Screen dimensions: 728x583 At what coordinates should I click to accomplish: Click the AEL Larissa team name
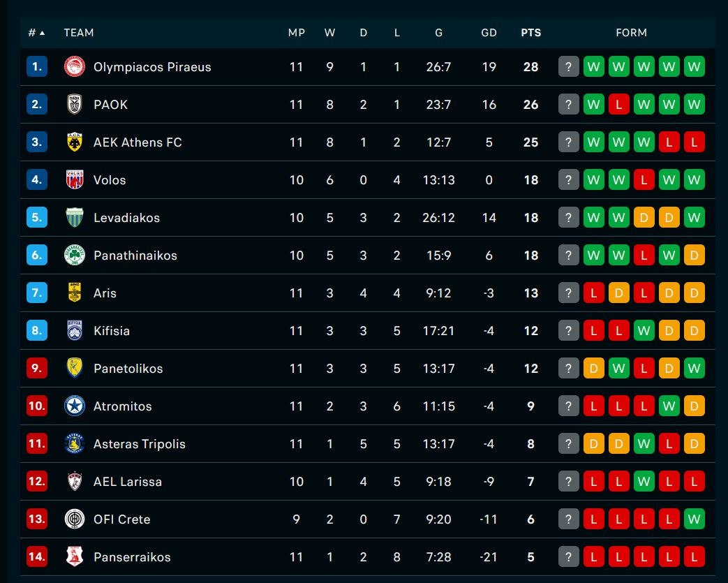click(x=128, y=482)
